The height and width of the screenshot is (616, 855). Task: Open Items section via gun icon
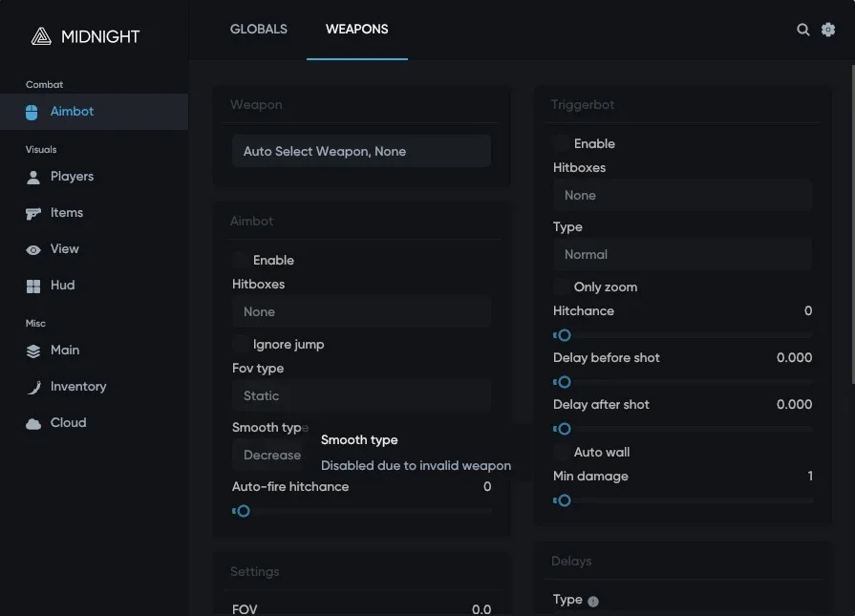33,214
